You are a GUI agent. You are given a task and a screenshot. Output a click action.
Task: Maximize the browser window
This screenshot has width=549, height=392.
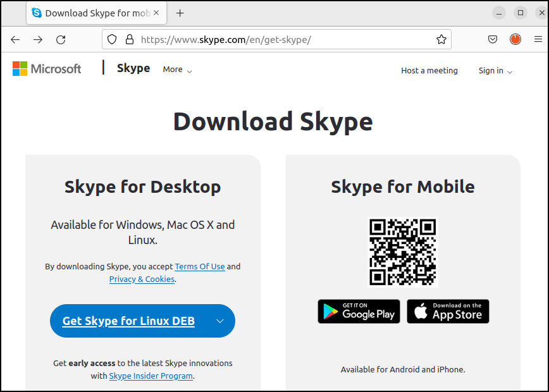pyautogui.click(x=521, y=13)
